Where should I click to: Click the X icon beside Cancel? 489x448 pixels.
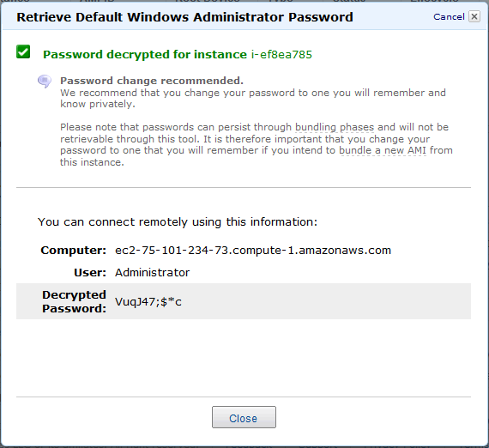pos(474,16)
